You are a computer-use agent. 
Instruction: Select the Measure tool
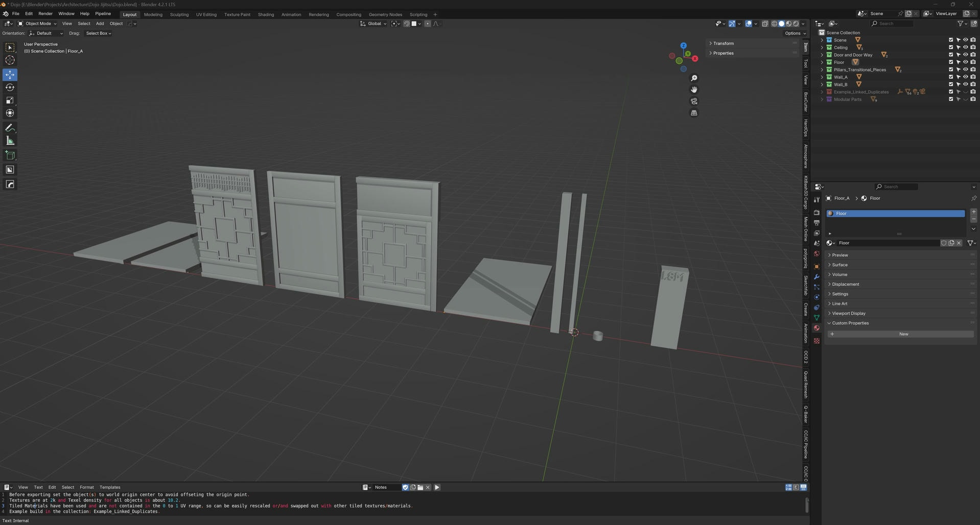click(x=10, y=140)
